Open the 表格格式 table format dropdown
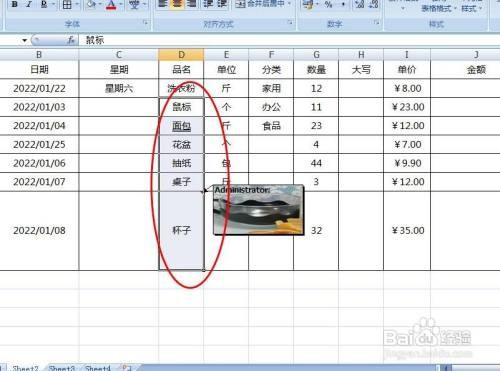The image size is (500, 371). (x=438, y=8)
